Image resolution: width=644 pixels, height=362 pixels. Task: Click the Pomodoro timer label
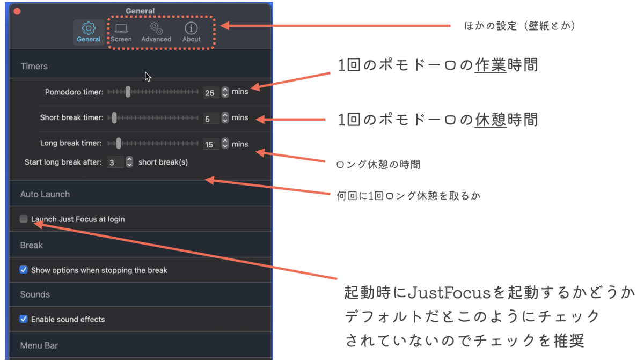(74, 92)
